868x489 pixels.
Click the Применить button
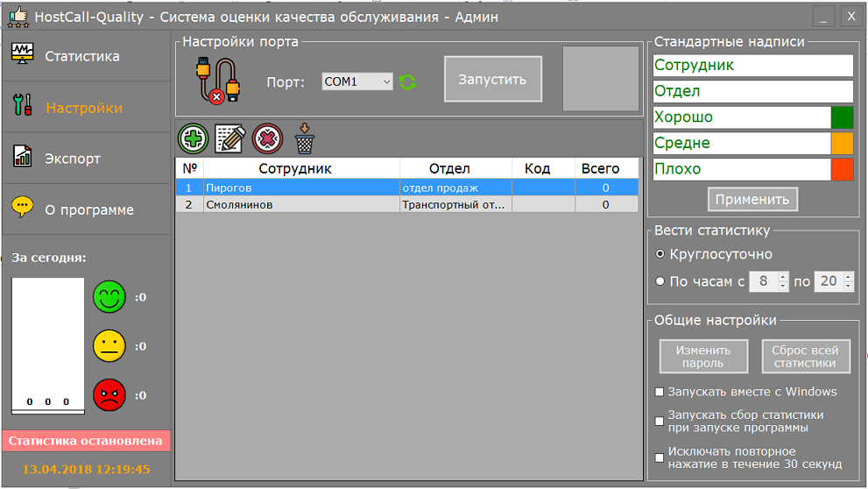click(752, 199)
